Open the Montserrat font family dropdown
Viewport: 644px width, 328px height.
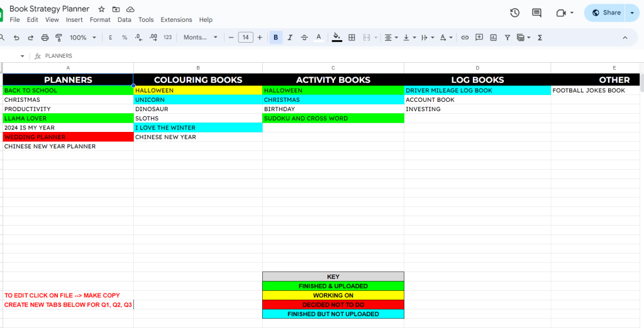tap(201, 37)
